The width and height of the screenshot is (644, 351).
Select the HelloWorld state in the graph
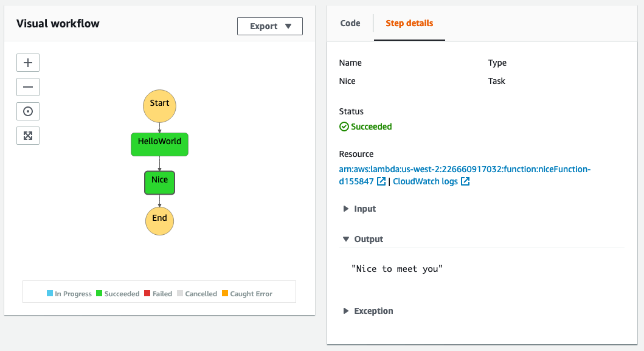159,144
